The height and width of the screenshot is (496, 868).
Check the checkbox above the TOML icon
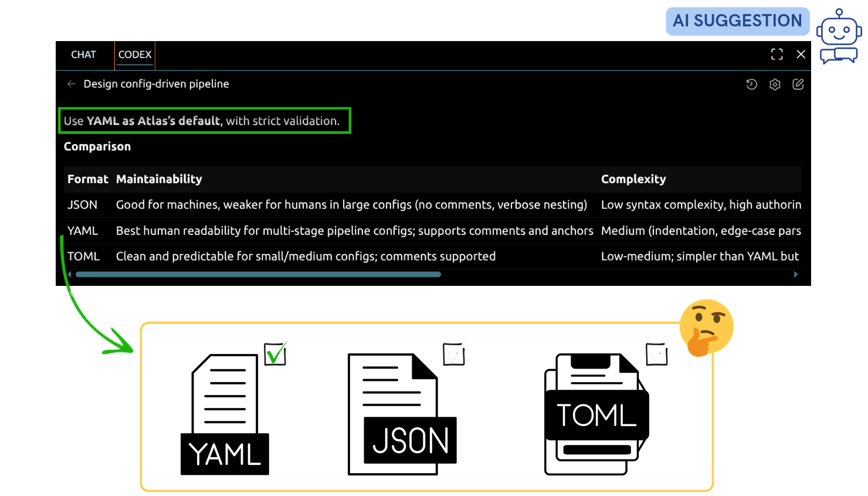tap(657, 355)
